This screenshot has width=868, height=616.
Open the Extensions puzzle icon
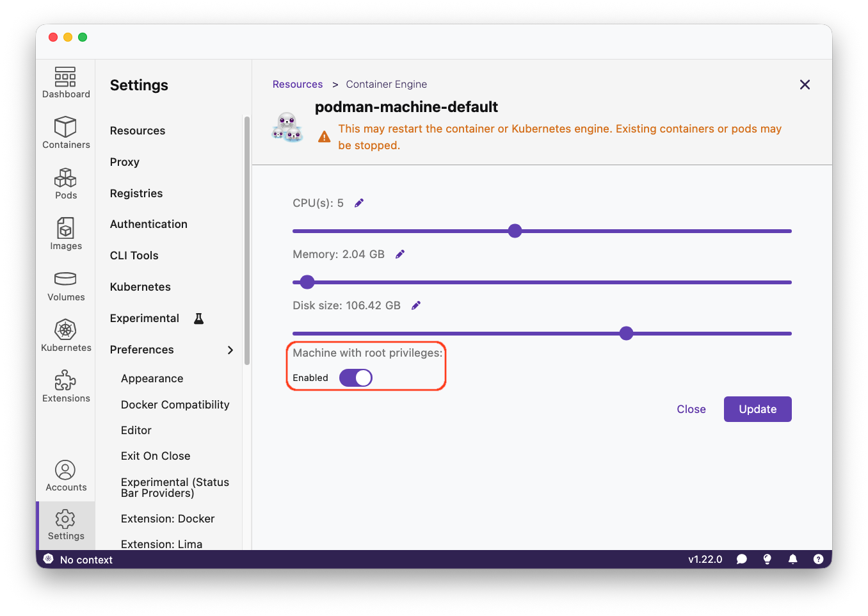coord(65,386)
